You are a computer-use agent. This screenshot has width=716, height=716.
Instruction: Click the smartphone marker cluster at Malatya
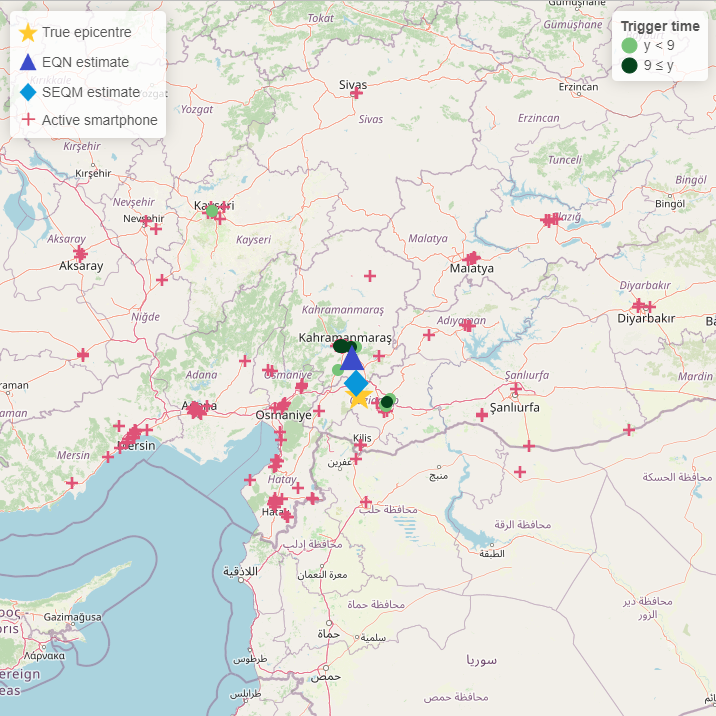471,258
